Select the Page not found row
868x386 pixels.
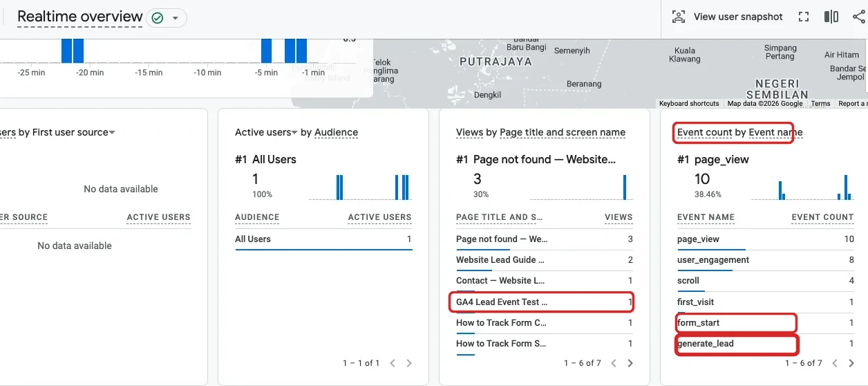pyautogui.click(x=545, y=239)
